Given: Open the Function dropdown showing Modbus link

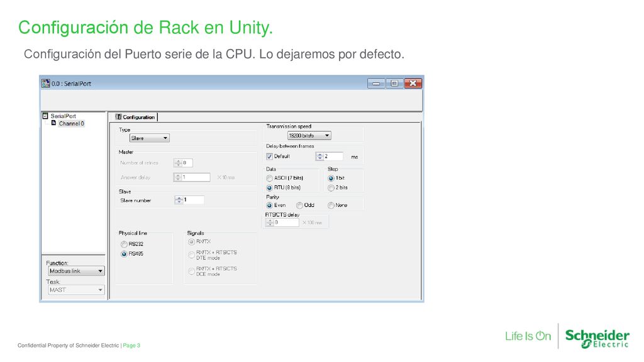Looking at the screenshot, I should [76, 271].
